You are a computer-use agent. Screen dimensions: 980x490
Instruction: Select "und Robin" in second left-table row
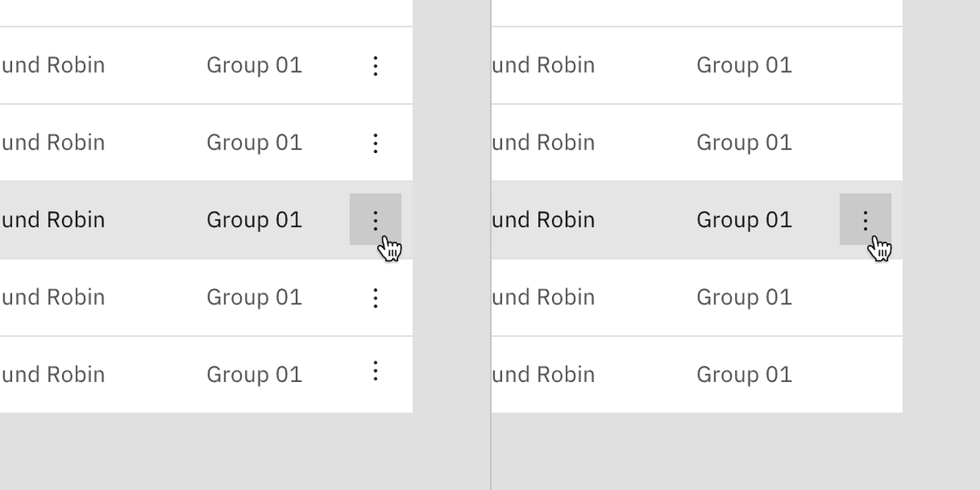[x=53, y=143]
